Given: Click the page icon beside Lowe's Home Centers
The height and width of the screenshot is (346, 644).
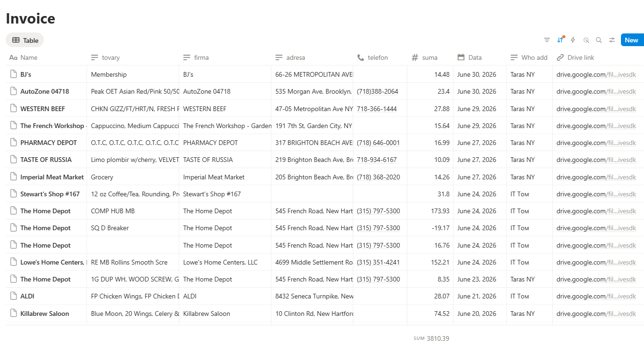Looking at the screenshot, I should click(x=13, y=262).
